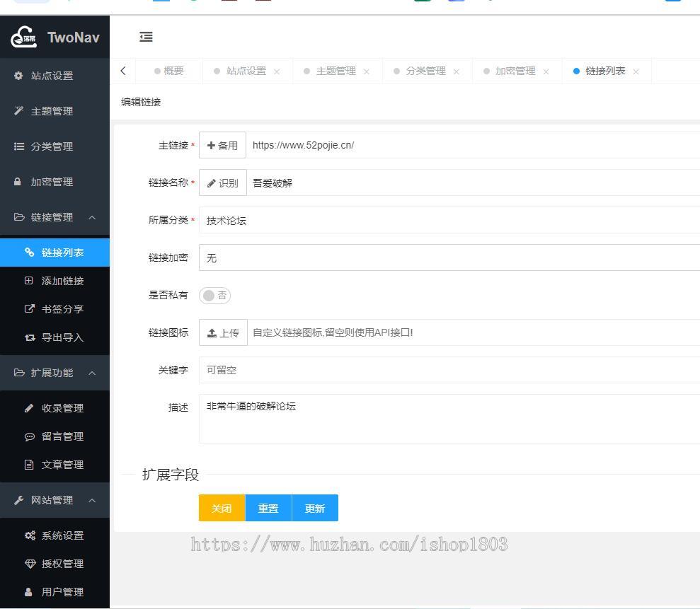Open 加密管理 in the sidebar

point(54,182)
